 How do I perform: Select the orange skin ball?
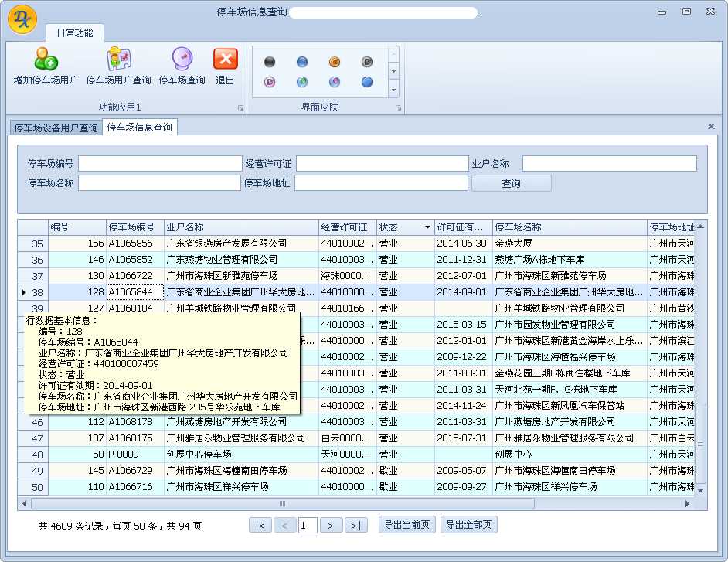point(335,62)
